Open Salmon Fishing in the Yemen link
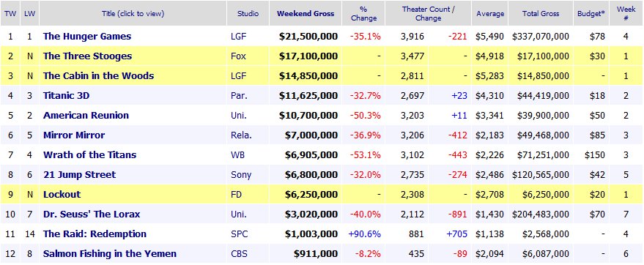644x265 pixels. [x=110, y=254]
